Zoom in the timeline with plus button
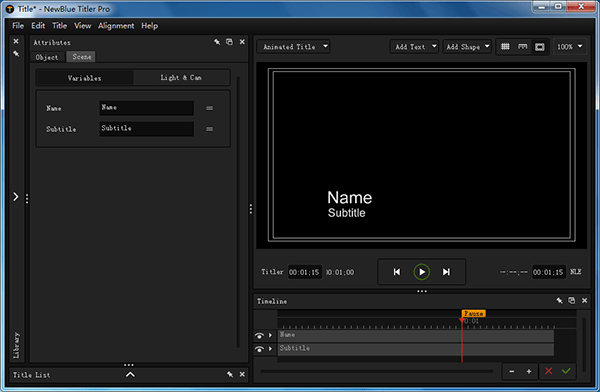This screenshot has width=600, height=392. (x=529, y=371)
